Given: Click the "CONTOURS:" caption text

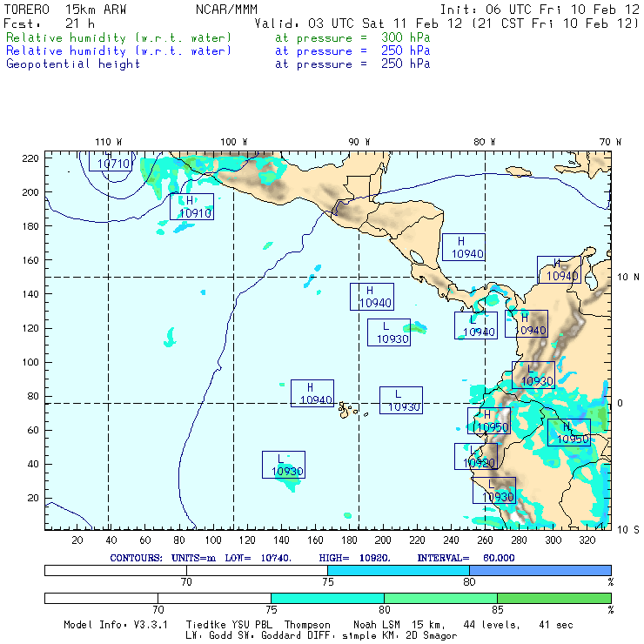Looking at the screenshot, I should click(136, 558).
